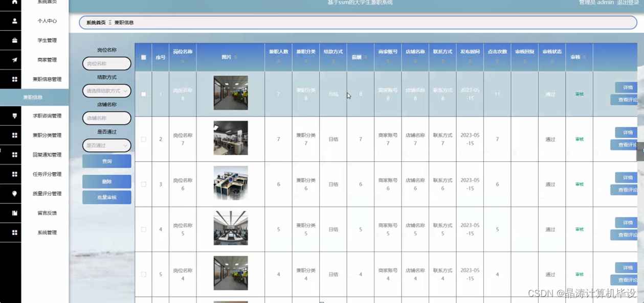Toggle the select-all checkbox in table header

tap(144, 57)
